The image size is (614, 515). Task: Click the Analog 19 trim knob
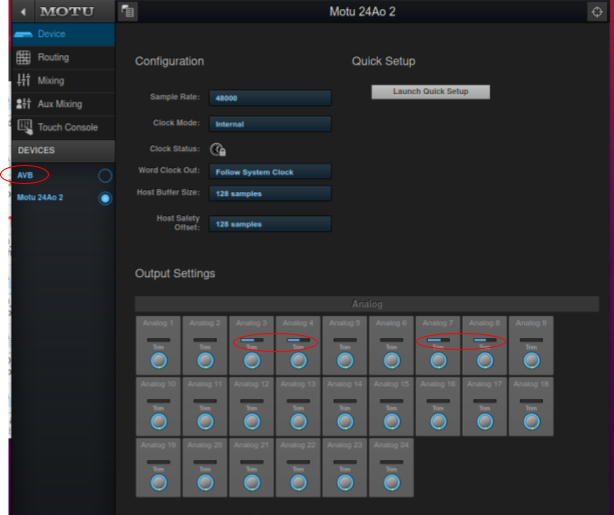159,483
